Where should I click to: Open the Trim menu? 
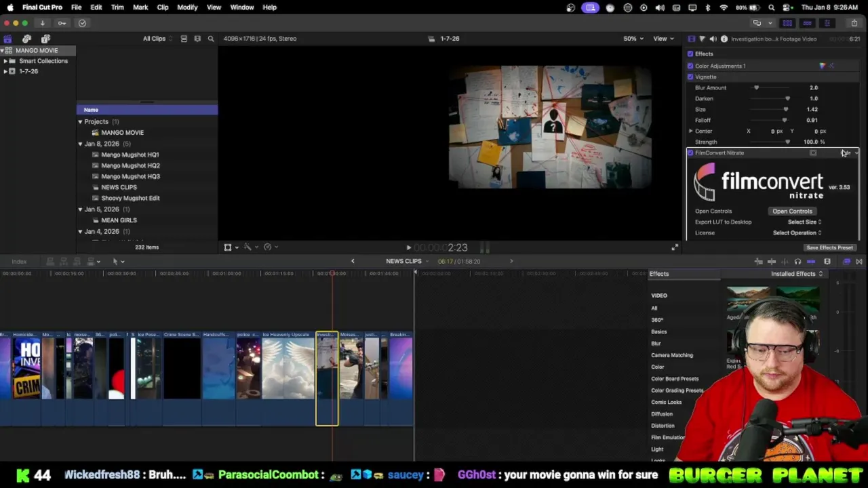[117, 7]
